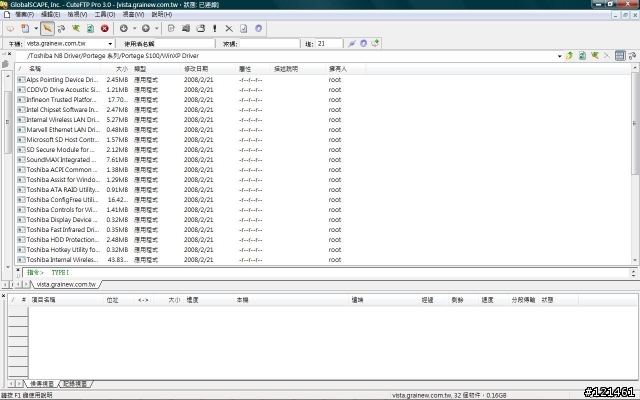Viewport: 640px width, 400px height.
Task: Open the host combo box dropdown arrow
Action: [x=110, y=44]
